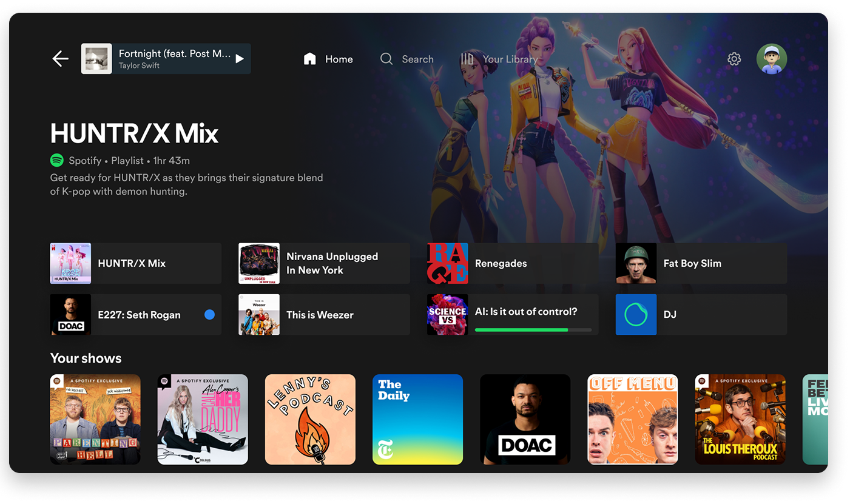This screenshot has width=850, height=504.
Task: Open AI: Is it out of control? episode
Action: [513, 315]
